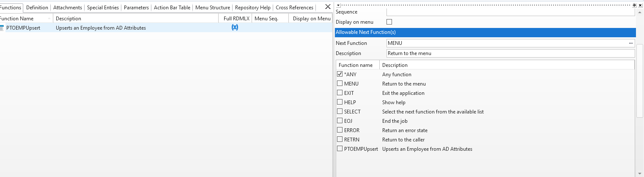Sort by the Function Name column header
This screenshot has width=644, height=177.
(26, 19)
